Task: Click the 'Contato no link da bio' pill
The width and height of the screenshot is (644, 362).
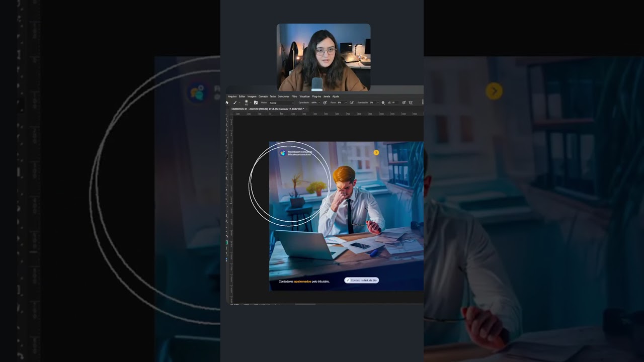Action: pyautogui.click(x=361, y=280)
